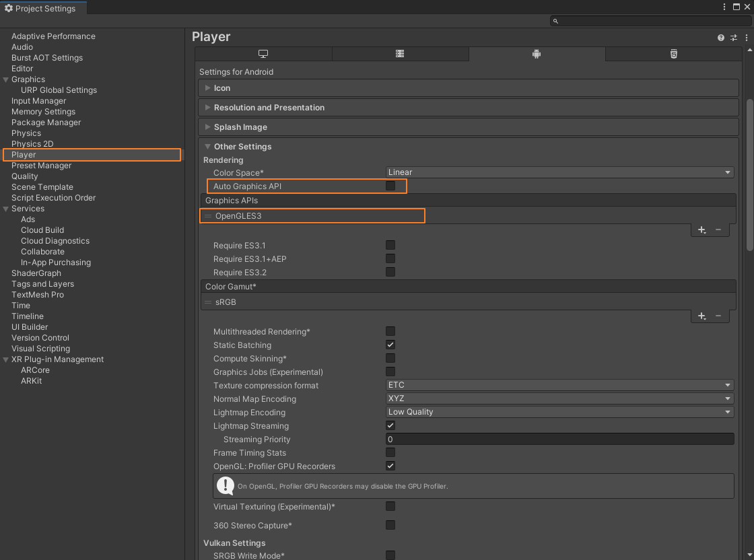754x560 pixels.
Task: Expand the Splash Image section
Action: click(469, 127)
